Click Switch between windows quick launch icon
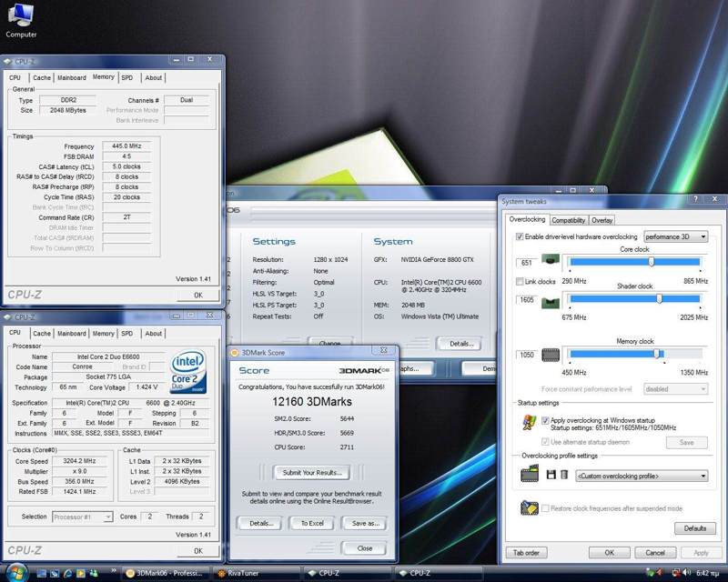Screen dimensions: 728x582 pyautogui.click(x=55, y=573)
